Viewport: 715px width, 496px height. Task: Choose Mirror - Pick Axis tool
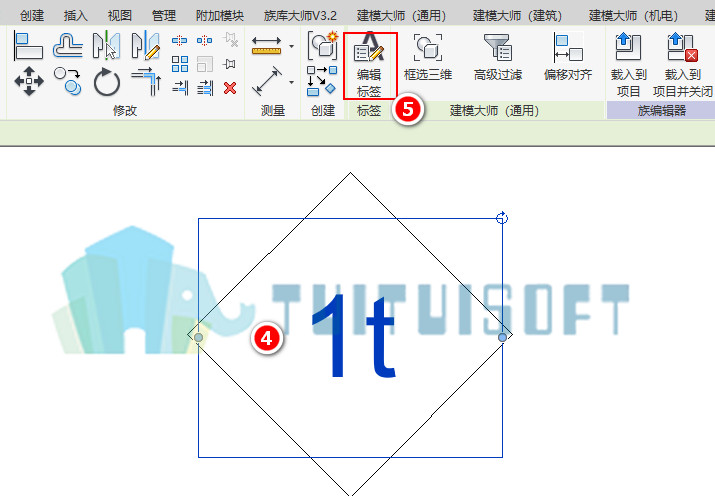[106, 46]
